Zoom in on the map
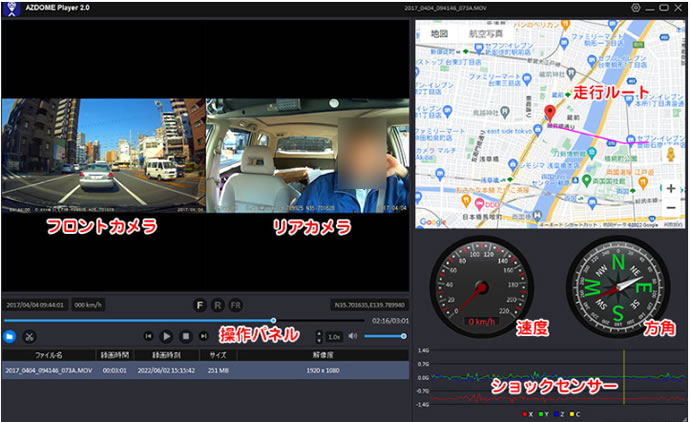690x422 pixels. click(x=671, y=187)
